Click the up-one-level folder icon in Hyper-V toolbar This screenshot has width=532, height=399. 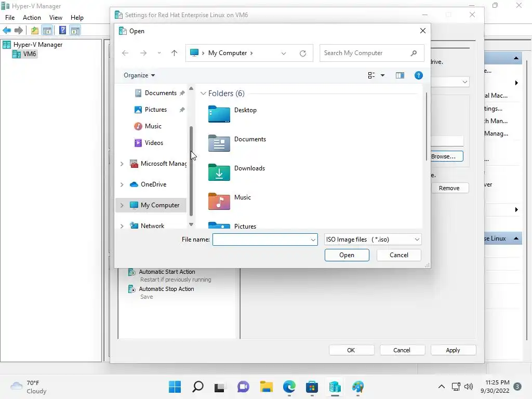click(x=35, y=31)
